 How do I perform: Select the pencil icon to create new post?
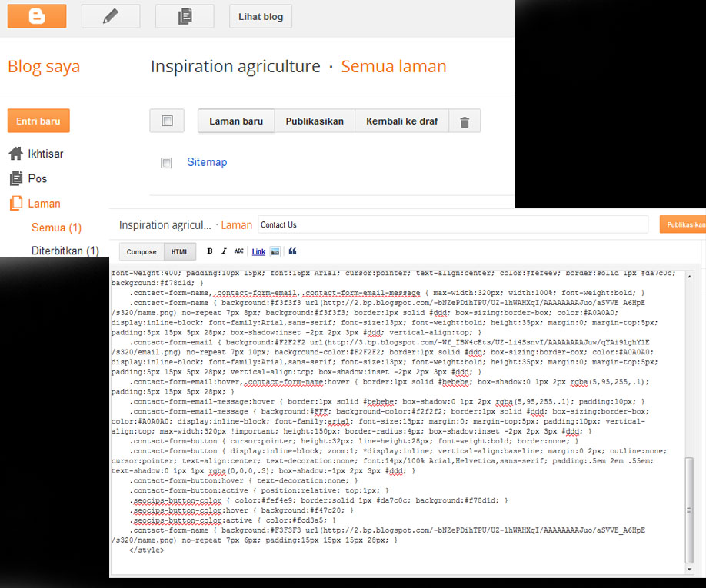point(110,15)
